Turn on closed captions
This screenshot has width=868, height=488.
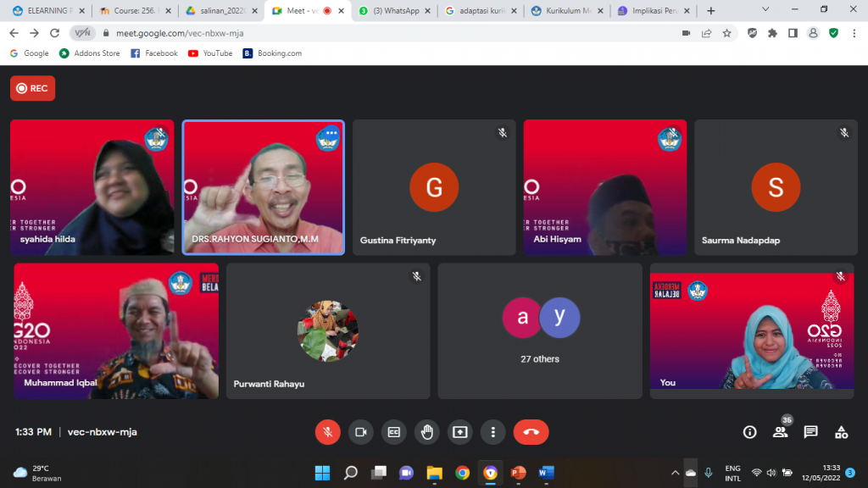click(x=393, y=432)
